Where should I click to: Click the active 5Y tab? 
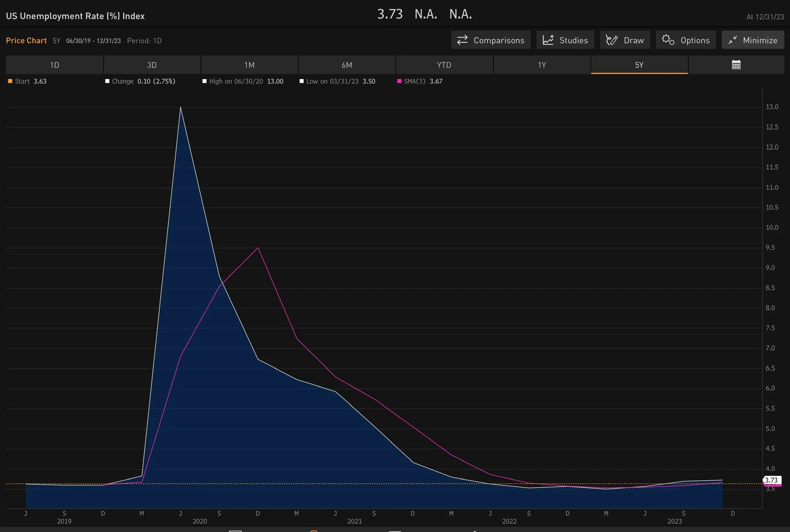point(639,65)
